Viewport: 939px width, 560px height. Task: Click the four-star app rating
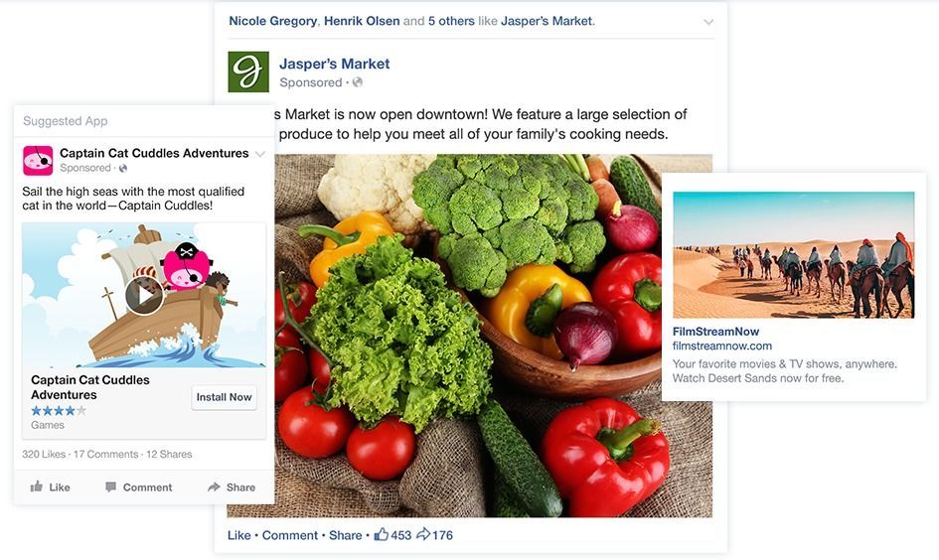pyautogui.click(x=59, y=410)
